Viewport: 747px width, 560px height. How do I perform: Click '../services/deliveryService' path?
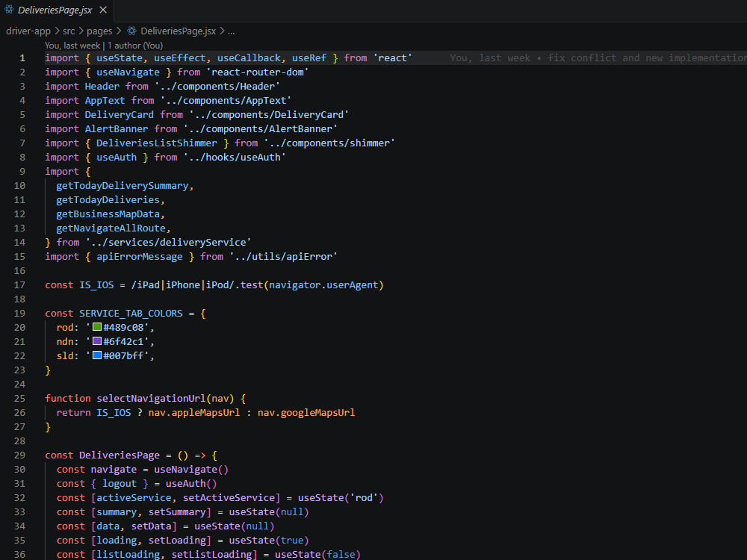click(x=168, y=243)
